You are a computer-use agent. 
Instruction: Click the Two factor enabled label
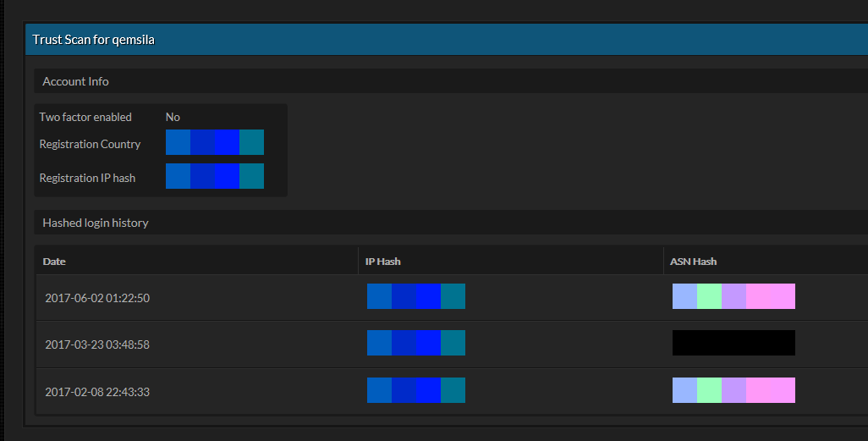(x=85, y=117)
